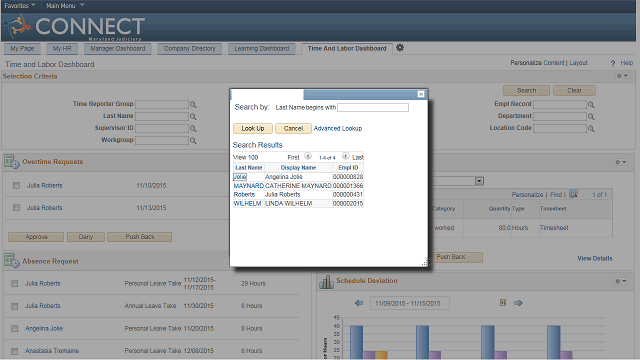
Task: Go to previous week in Schedule Deviation
Action: [359, 303]
